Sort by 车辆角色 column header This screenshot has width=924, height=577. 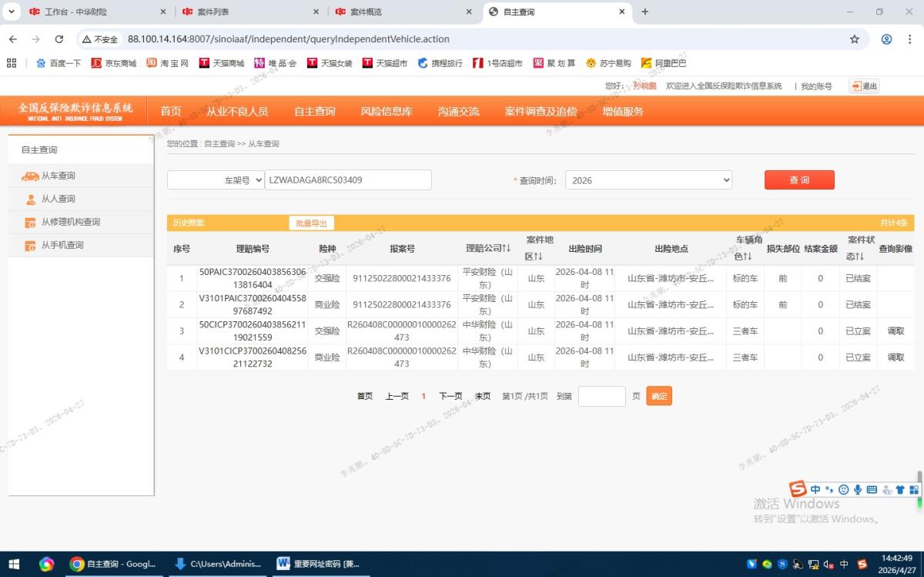[748, 248]
